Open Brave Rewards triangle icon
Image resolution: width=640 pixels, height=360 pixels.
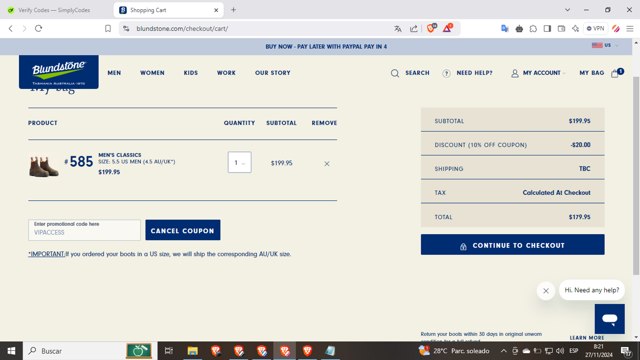coord(448,28)
